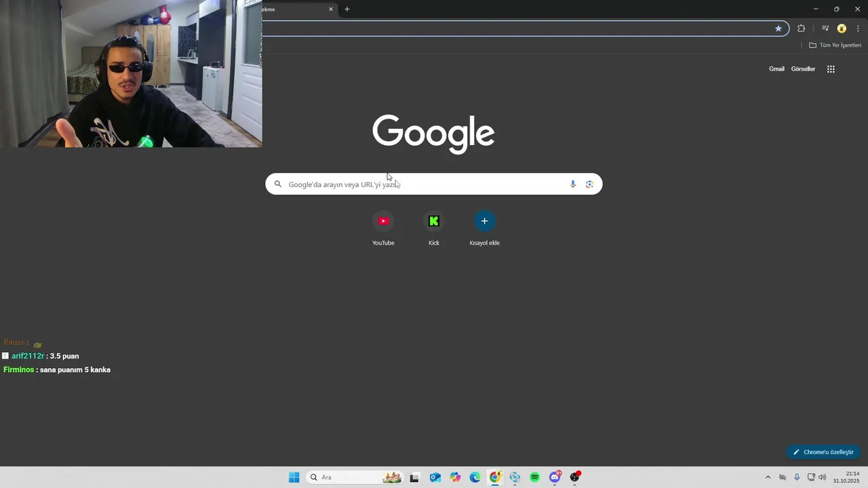868x488 pixels.
Task: Switch to Chrome in the taskbar
Action: pyautogui.click(x=495, y=477)
